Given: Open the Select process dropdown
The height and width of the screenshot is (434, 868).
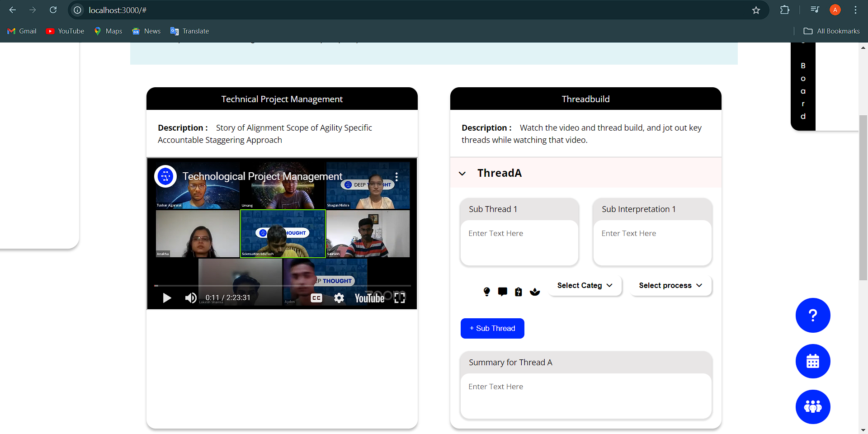Looking at the screenshot, I should tap(671, 285).
